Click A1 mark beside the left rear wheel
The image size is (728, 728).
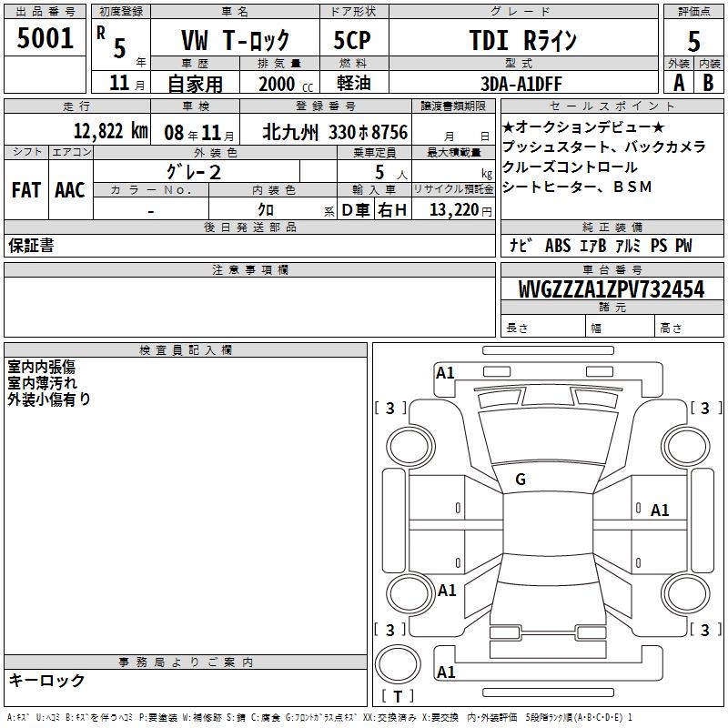point(447,591)
